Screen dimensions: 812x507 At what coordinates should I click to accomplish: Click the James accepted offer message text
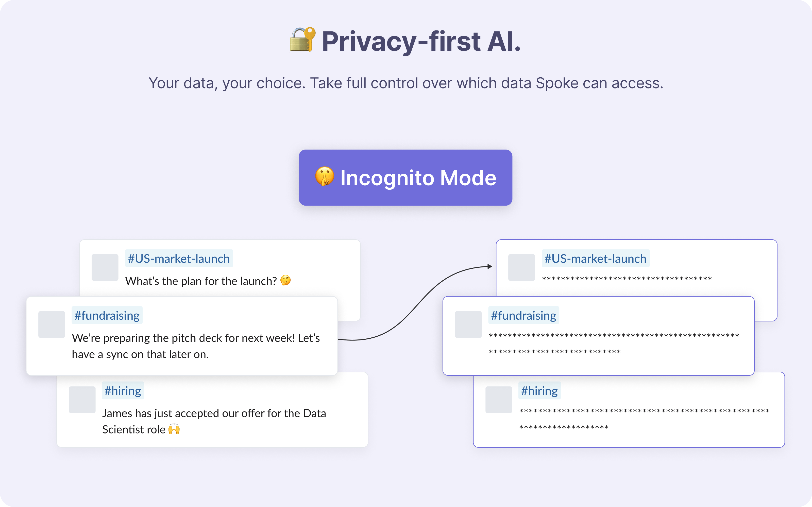214,421
